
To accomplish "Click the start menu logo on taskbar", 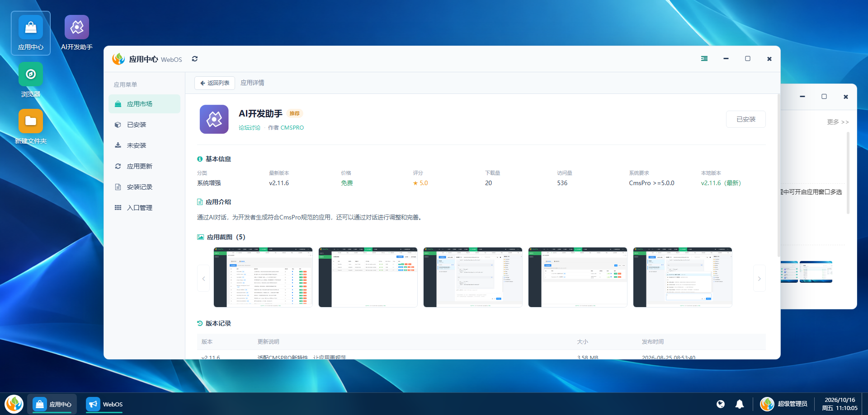I will [x=14, y=404].
